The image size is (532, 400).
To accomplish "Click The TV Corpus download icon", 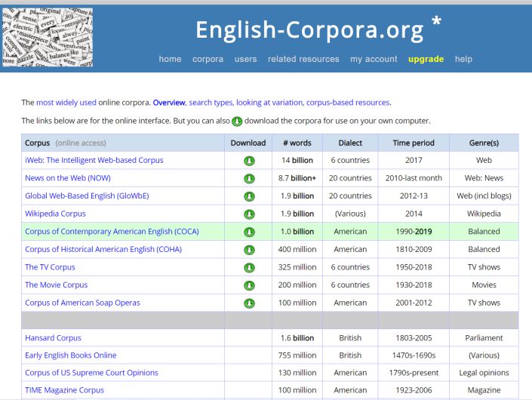I will [249, 268].
